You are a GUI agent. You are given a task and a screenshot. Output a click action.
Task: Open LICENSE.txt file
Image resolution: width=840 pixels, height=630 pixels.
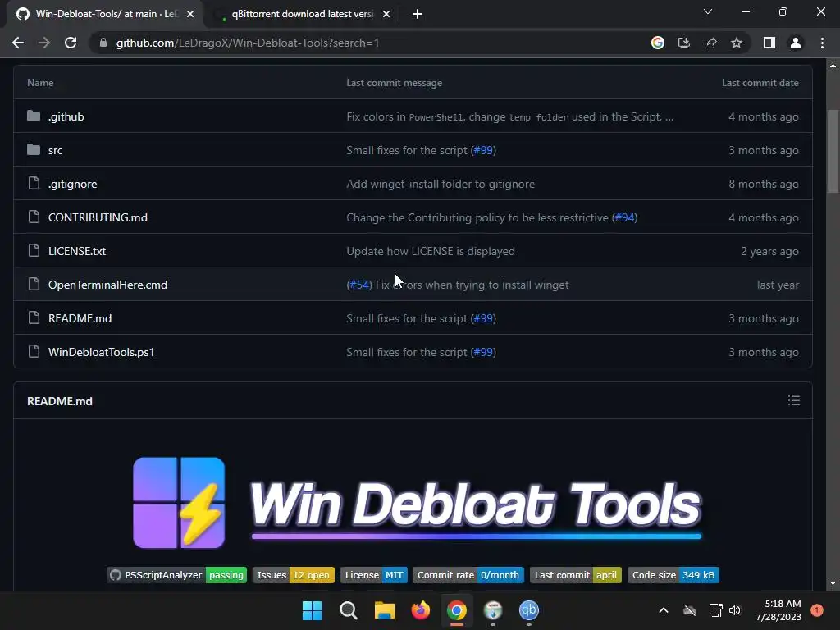[76, 251]
